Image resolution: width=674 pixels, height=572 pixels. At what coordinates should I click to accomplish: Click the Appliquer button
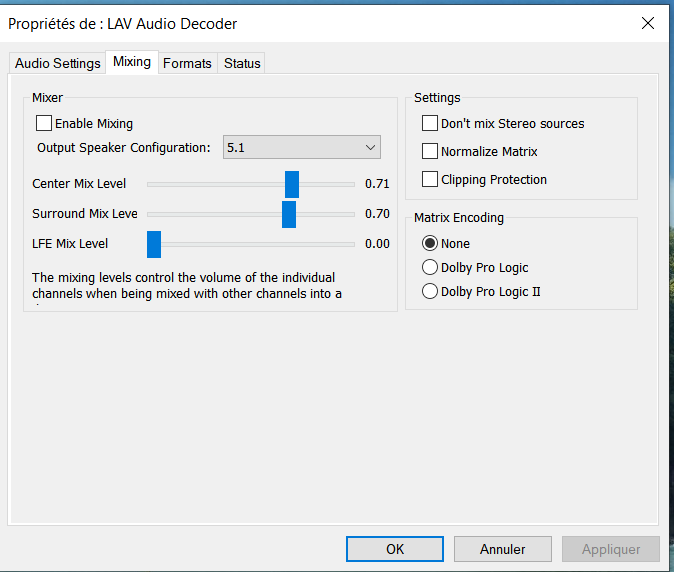click(x=610, y=549)
